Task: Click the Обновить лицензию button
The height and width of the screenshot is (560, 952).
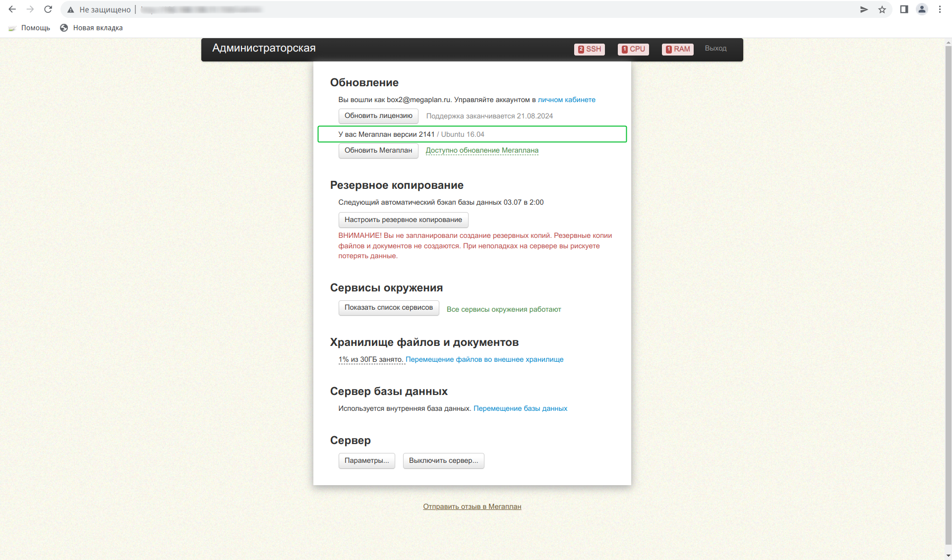Action: pos(378,116)
